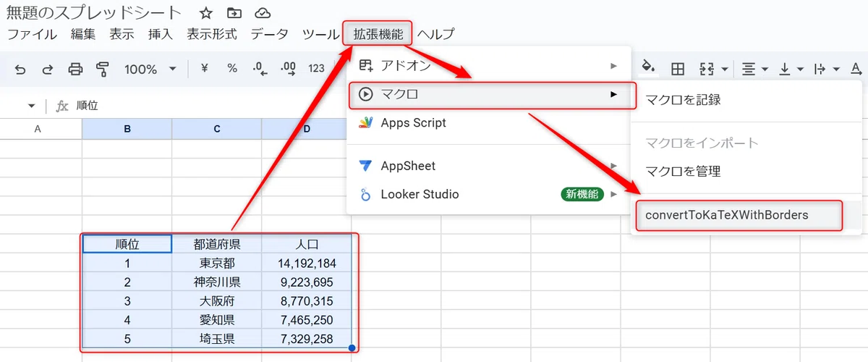Open the 123 number format menu

pos(316,68)
